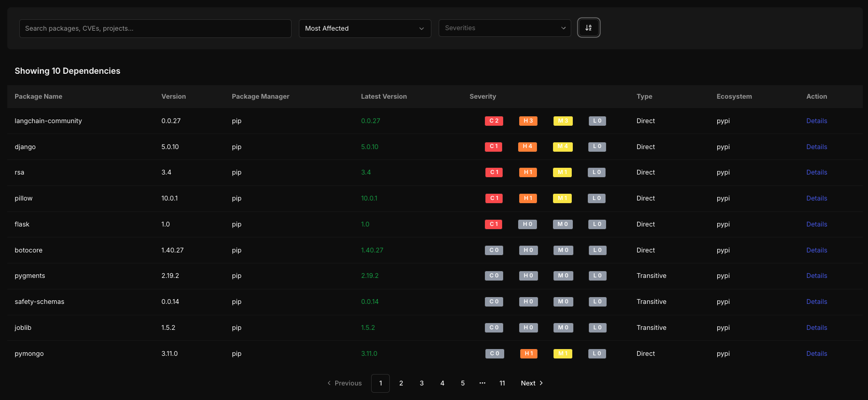This screenshot has height=400, width=868.
Task: Click latest version 2.19.2 for pygments
Action: (x=370, y=276)
